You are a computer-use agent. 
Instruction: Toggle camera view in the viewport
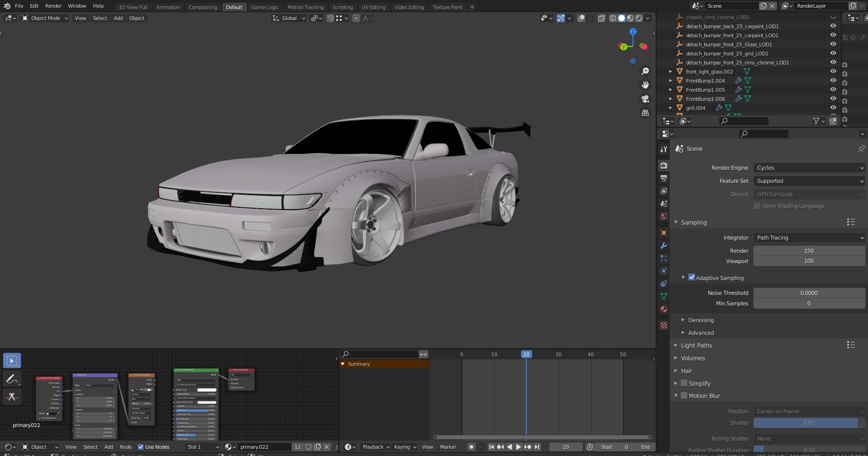coord(645,99)
